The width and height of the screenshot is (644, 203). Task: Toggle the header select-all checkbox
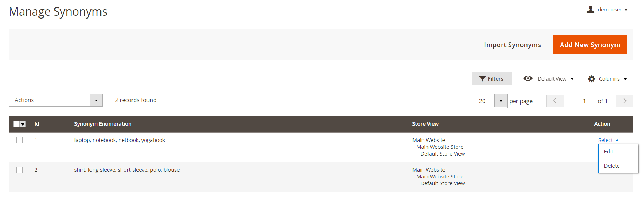(16, 124)
